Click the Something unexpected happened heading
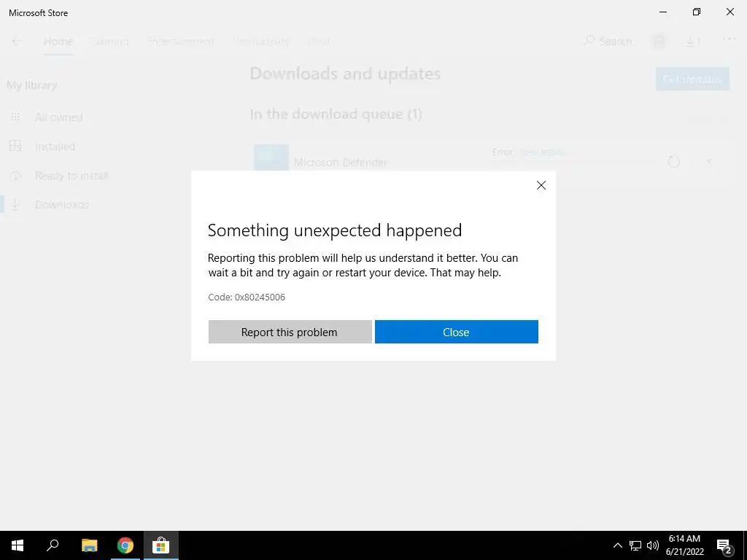This screenshot has width=747, height=560. (x=334, y=230)
